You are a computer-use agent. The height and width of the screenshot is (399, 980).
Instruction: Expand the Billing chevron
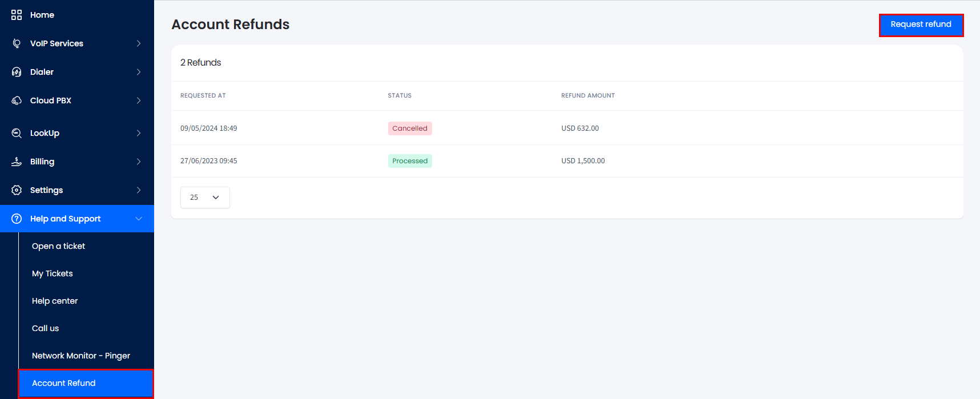coord(139,162)
